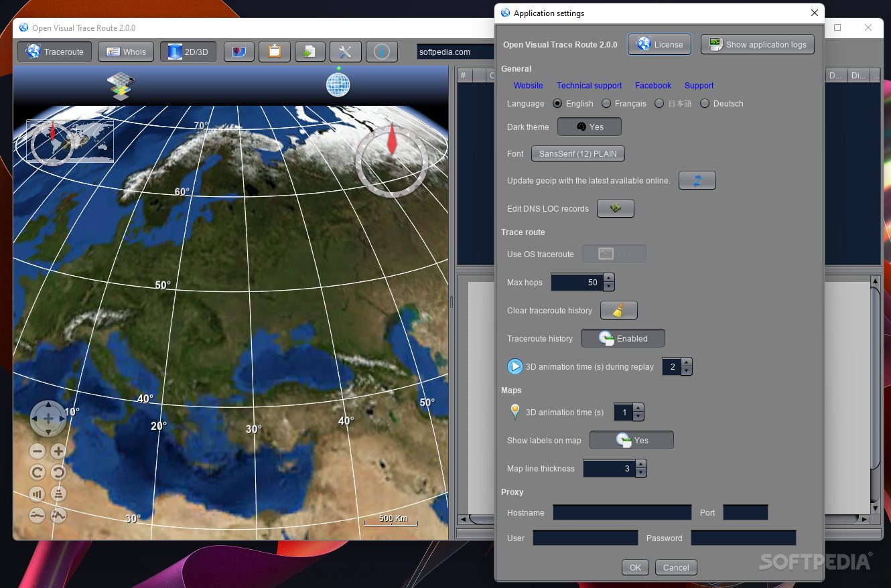
Task: Rotate map heading with the counter-clockwise arrow
Action: click(x=58, y=473)
